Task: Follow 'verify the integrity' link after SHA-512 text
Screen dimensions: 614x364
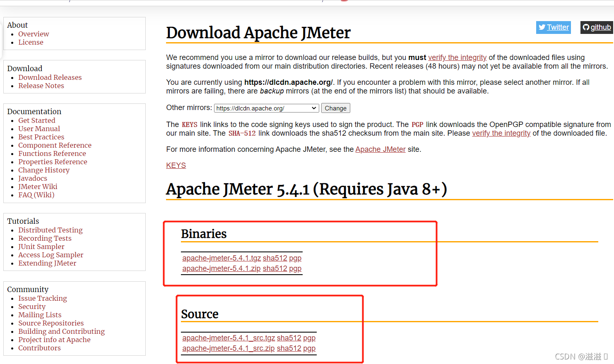Action: 501,133
